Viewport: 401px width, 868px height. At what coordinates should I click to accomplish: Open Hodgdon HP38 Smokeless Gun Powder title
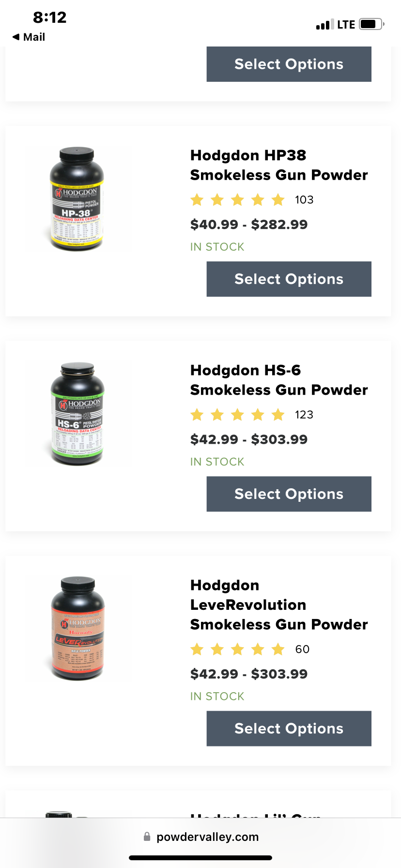coord(279,165)
